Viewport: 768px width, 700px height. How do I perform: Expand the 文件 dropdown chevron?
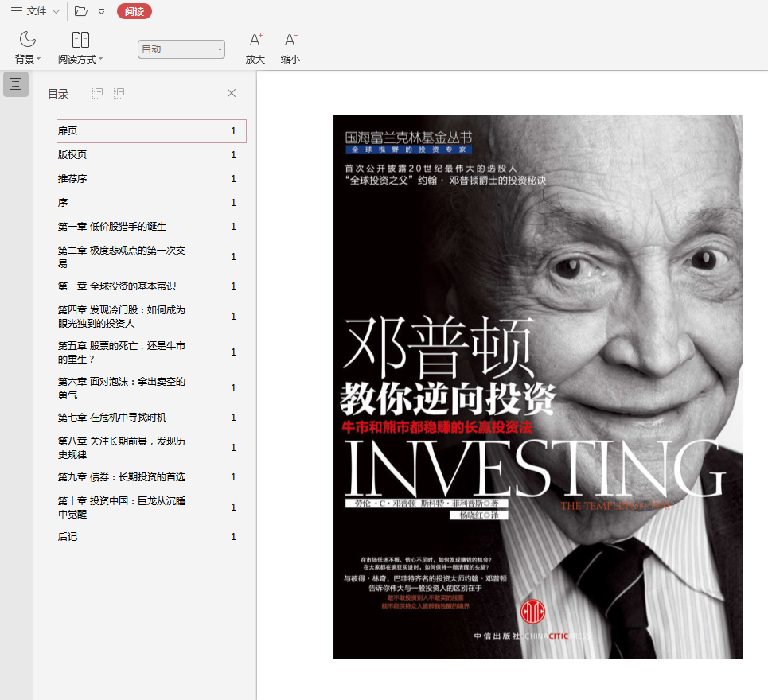(x=56, y=11)
